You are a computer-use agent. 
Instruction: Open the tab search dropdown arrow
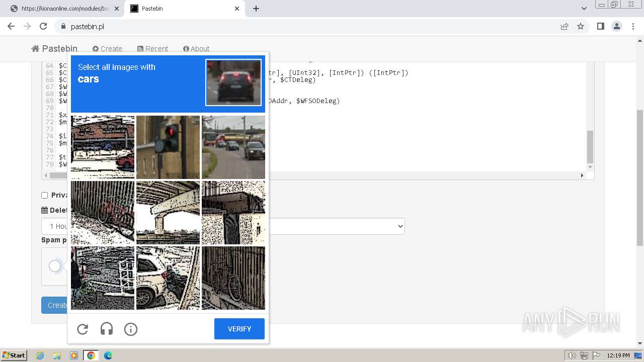pyautogui.click(x=584, y=9)
